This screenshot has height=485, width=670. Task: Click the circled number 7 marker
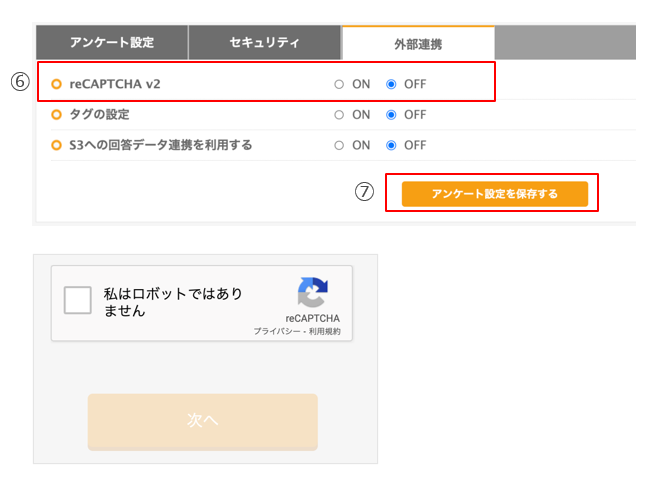[x=364, y=192]
